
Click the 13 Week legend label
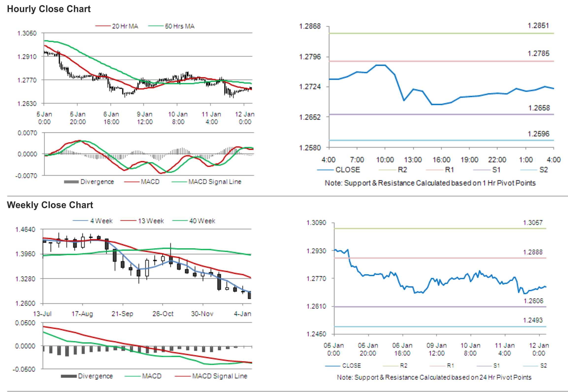(x=151, y=221)
